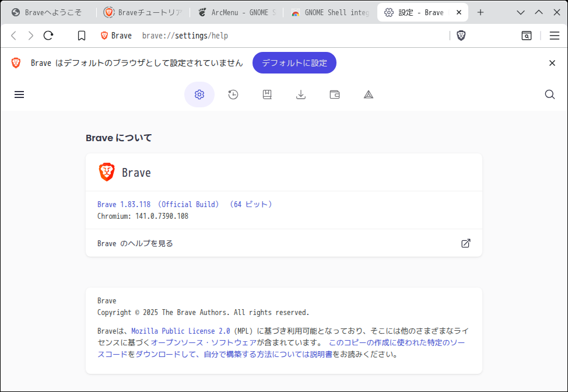Switch to the ArcMenu - GNOME tab
Screen dimensions: 568x392
pyautogui.click(x=237, y=12)
